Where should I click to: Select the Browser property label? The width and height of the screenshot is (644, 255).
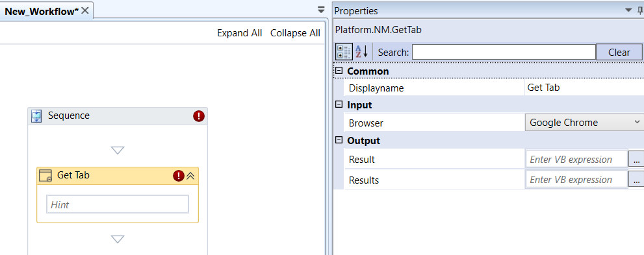pyautogui.click(x=366, y=123)
